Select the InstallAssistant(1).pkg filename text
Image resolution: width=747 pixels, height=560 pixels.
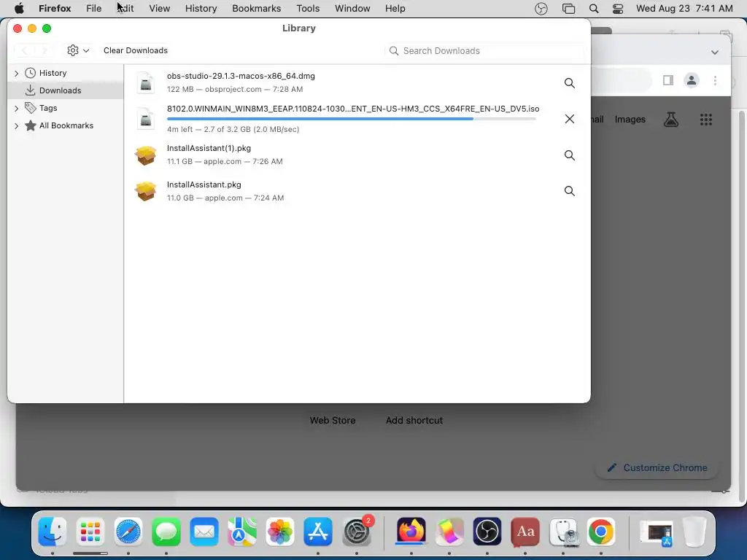[209, 148]
